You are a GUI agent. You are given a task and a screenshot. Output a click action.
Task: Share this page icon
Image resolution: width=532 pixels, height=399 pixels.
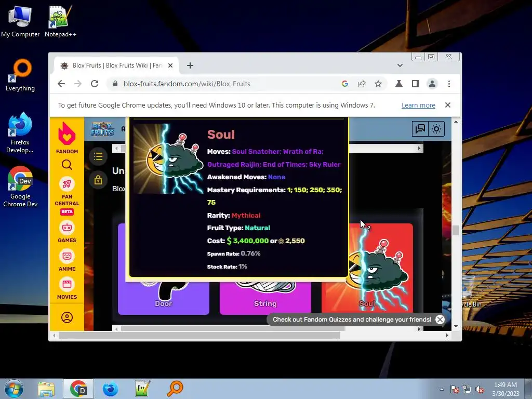(362, 84)
